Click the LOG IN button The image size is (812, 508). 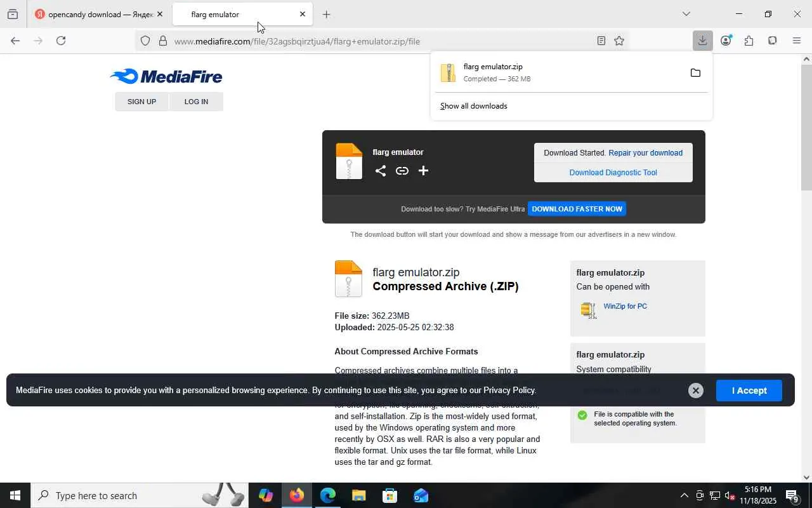(196, 102)
